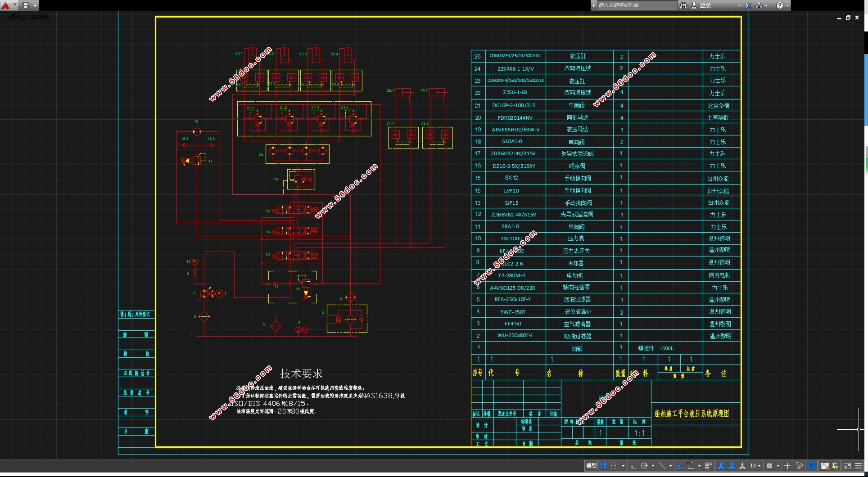Click the A4VSO125 DR/22R part code
The width and height of the screenshot is (868, 477).
[x=512, y=288]
